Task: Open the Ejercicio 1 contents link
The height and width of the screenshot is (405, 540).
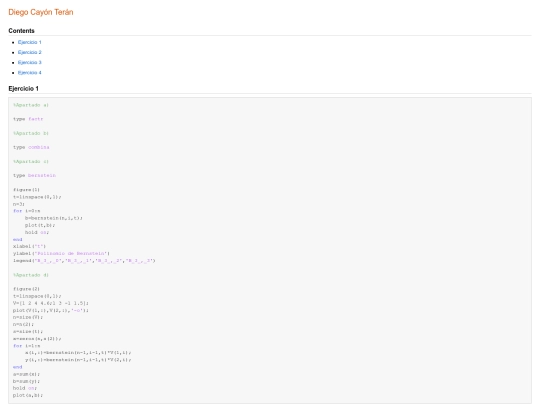Action: coord(30,42)
